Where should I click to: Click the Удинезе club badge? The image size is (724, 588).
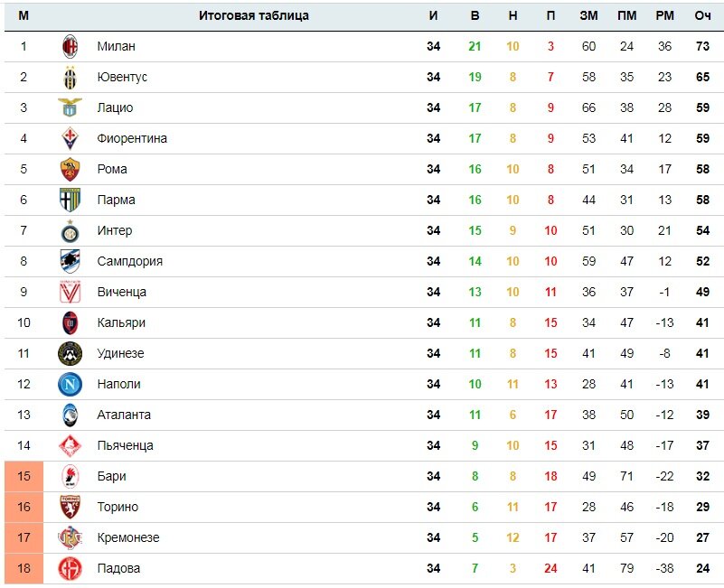pyautogui.click(x=70, y=353)
